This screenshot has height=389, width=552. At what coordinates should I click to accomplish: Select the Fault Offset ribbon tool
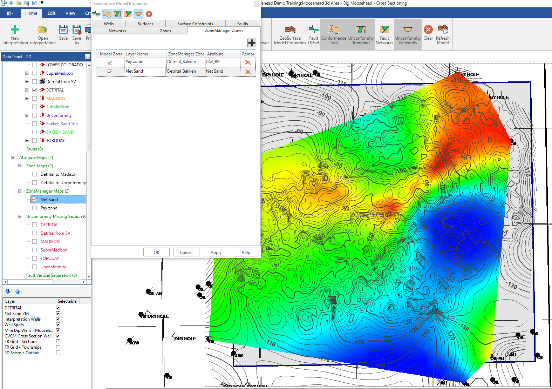tap(313, 34)
